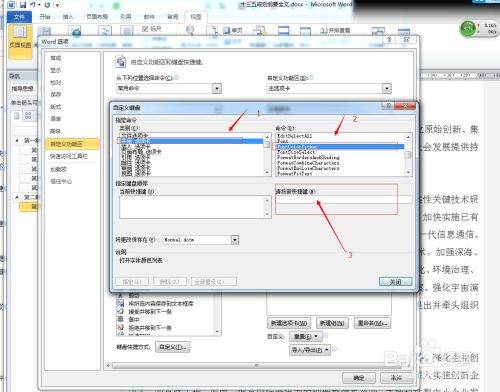500x392 pixels.
Task: Open 从下列位置选择命令 dropdown showing 常用命令
Action: (x=169, y=88)
